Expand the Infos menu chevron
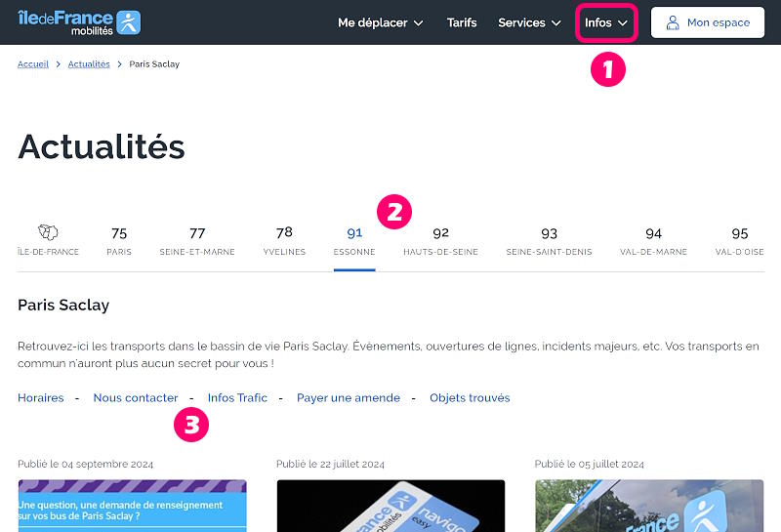781x532 pixels. pos(623,22)
